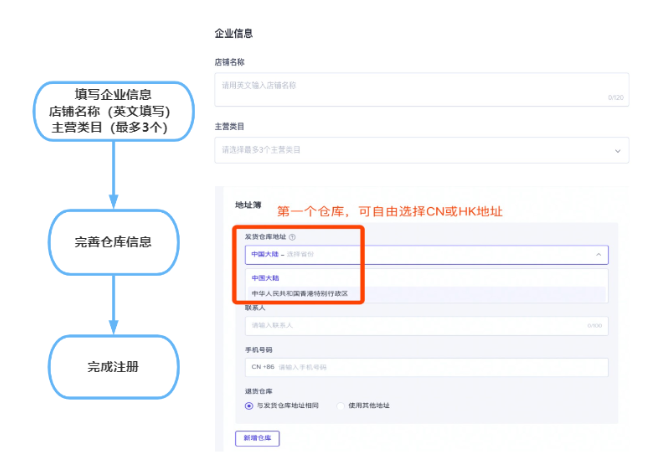Select 中华人民共和国香港特别行政区 option

click(x=427, y=293)
